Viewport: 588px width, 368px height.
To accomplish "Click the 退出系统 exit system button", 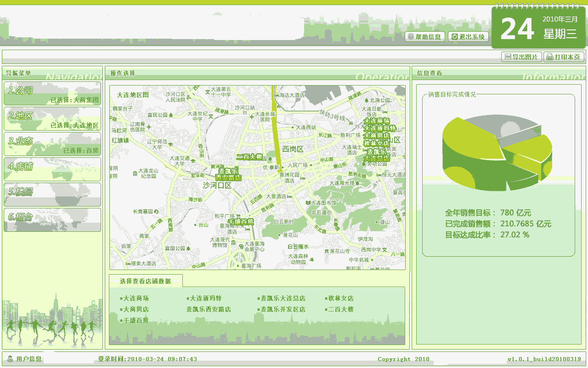I will [x=468, y=37].
